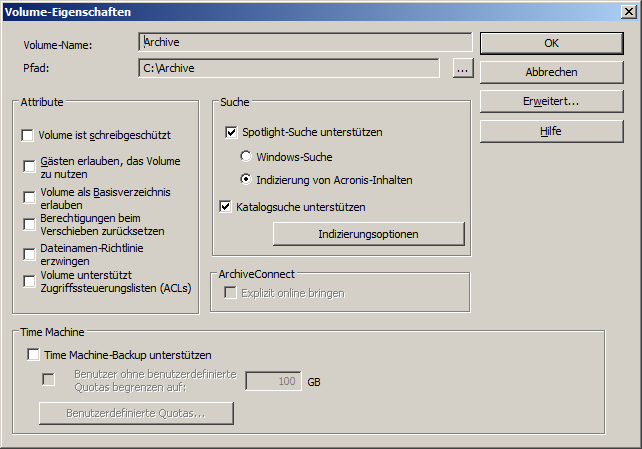Select the Windows-Suche radio option
Image resolution: width=642 pixels, height=449 pixels.
(x=246, y=157)
